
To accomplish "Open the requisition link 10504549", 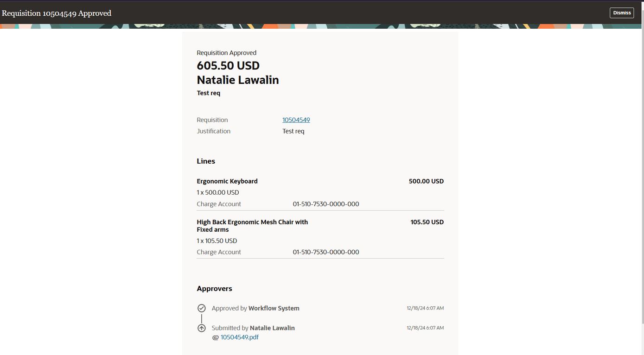I will (296, 120).
